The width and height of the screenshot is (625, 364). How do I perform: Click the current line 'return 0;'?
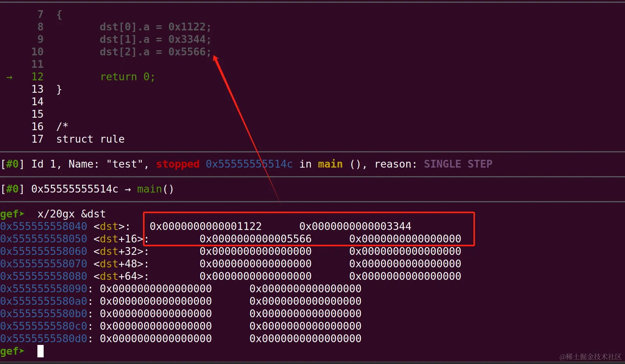(128, 77)
